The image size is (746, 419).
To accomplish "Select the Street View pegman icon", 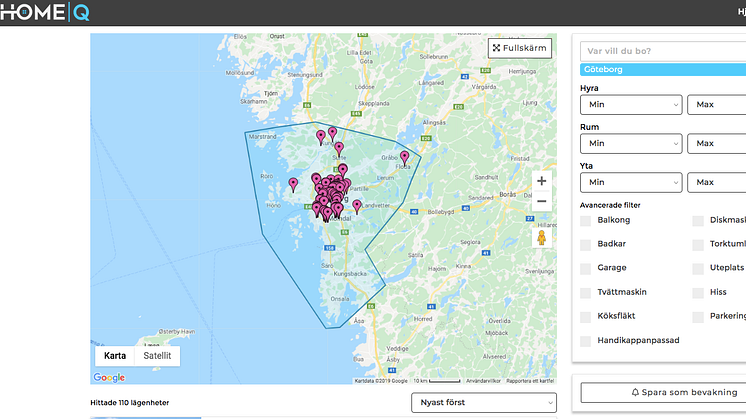I will [x=541, y=237].
